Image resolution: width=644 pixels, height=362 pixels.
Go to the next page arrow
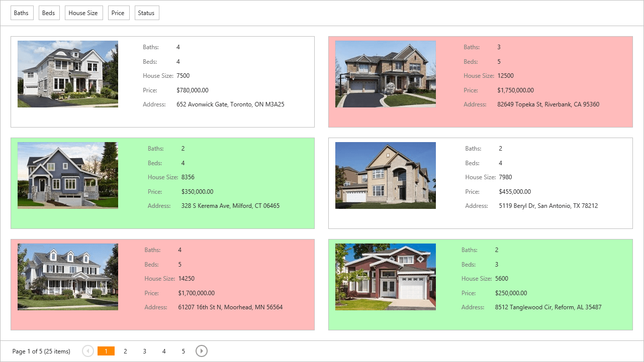coord(202,351)
